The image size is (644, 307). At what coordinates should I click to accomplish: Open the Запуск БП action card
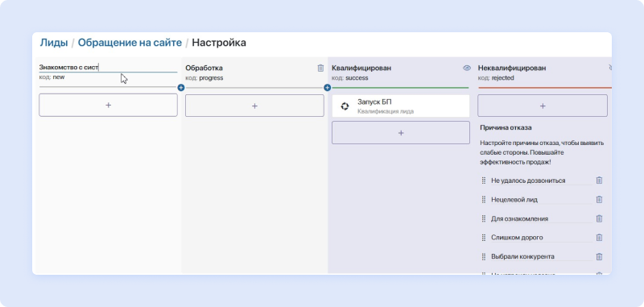(x=401, y=106)
